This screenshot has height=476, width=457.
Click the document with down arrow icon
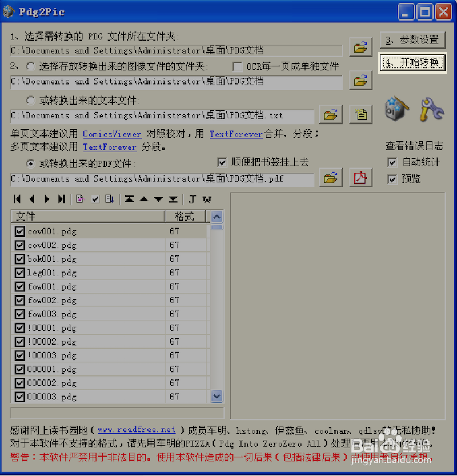click(x=110, y=199)
